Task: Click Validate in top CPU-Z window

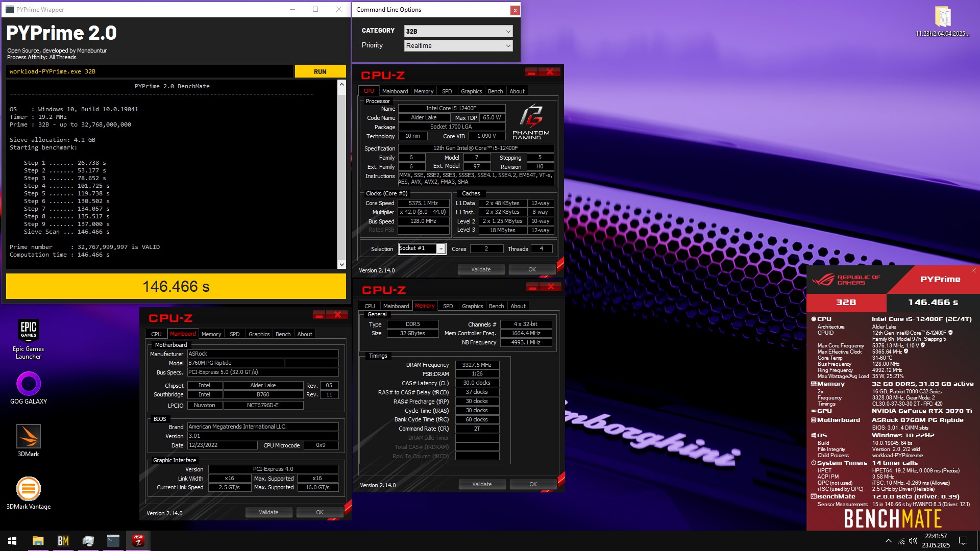Action: (481, 269)
